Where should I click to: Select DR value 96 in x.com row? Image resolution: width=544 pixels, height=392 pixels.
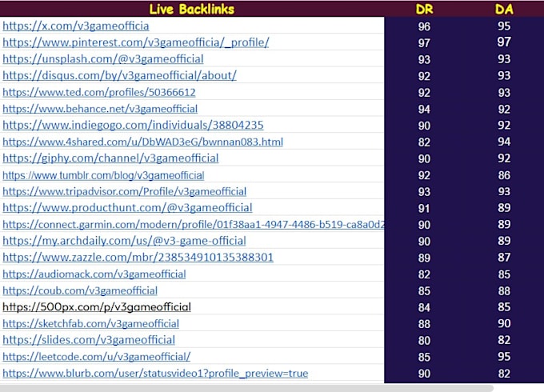(x=424, y=26)
